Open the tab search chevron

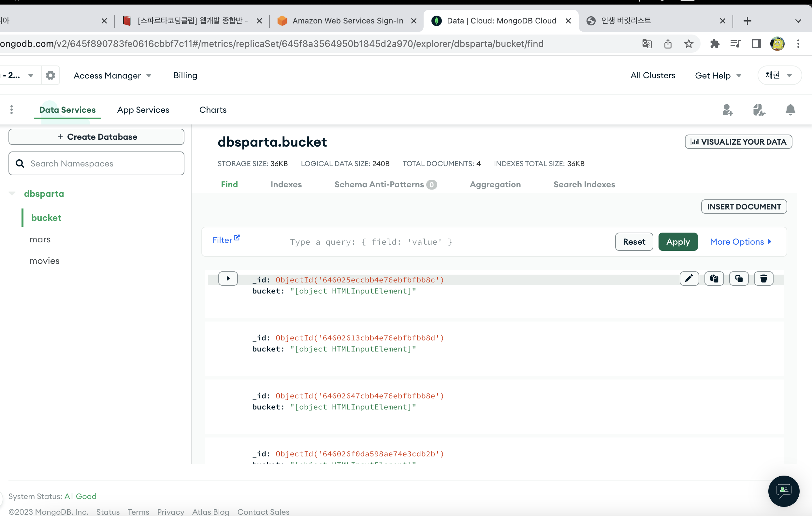tap(798, 21)
